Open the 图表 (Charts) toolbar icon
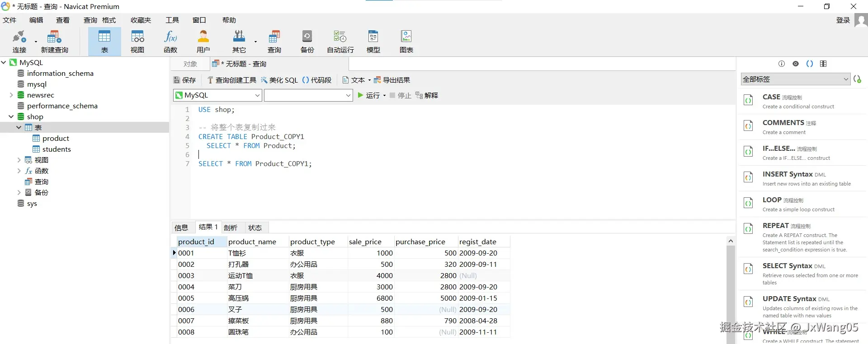Viewport: 868px width, 344px height. 406,42
